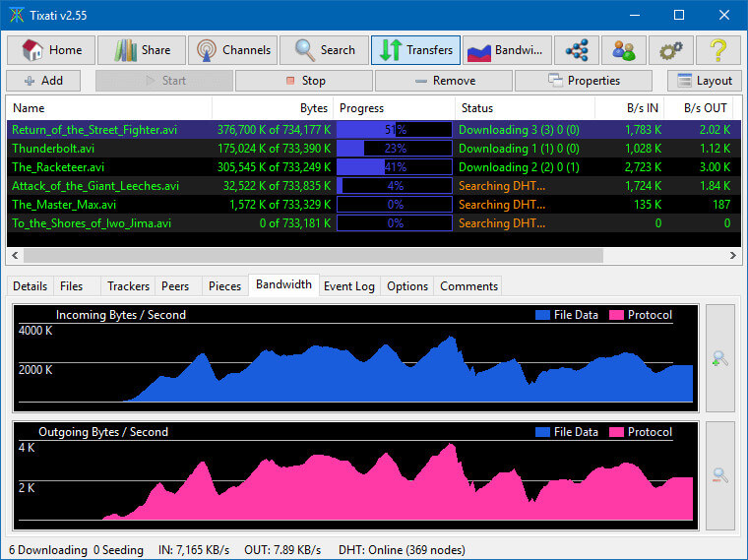This screenshot has height=560, width=748.
Task: Click the DHT network nodes icon
Action: point(576,50)
